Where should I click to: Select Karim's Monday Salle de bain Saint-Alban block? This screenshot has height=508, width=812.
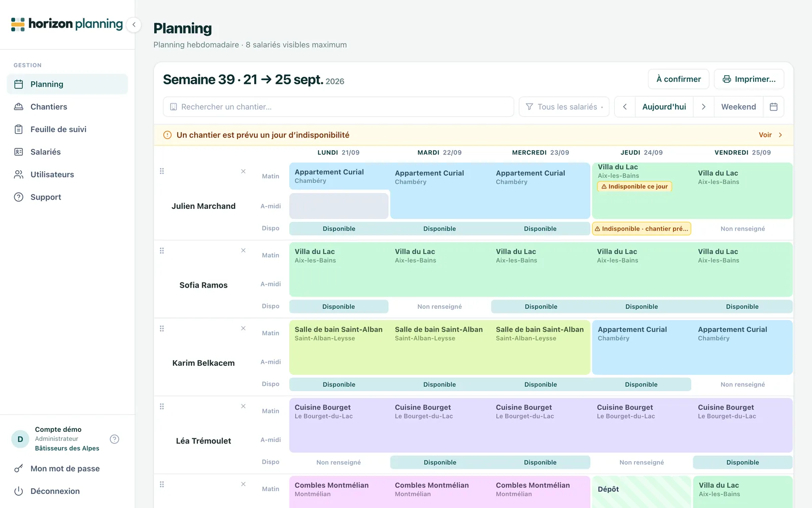click(339, 347)
